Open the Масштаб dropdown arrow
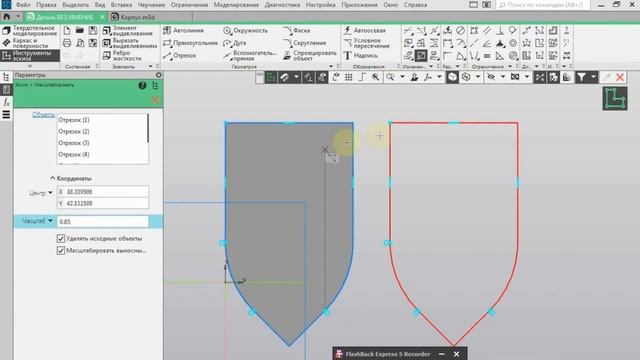 click(50, 221)
